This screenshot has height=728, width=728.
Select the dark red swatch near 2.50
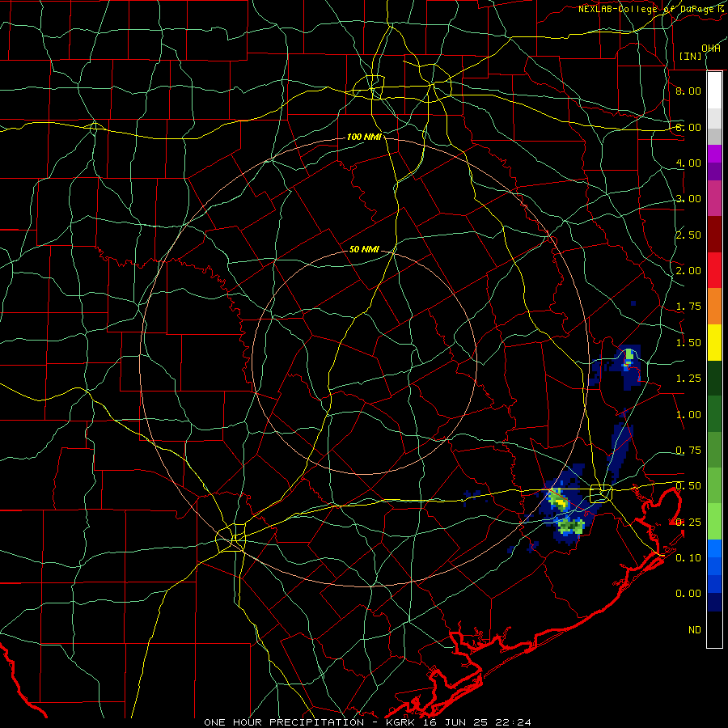pos(714,235)
